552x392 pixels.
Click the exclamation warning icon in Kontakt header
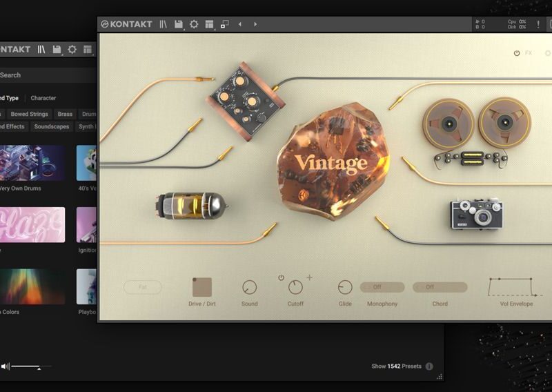click(x=538, y=24)
